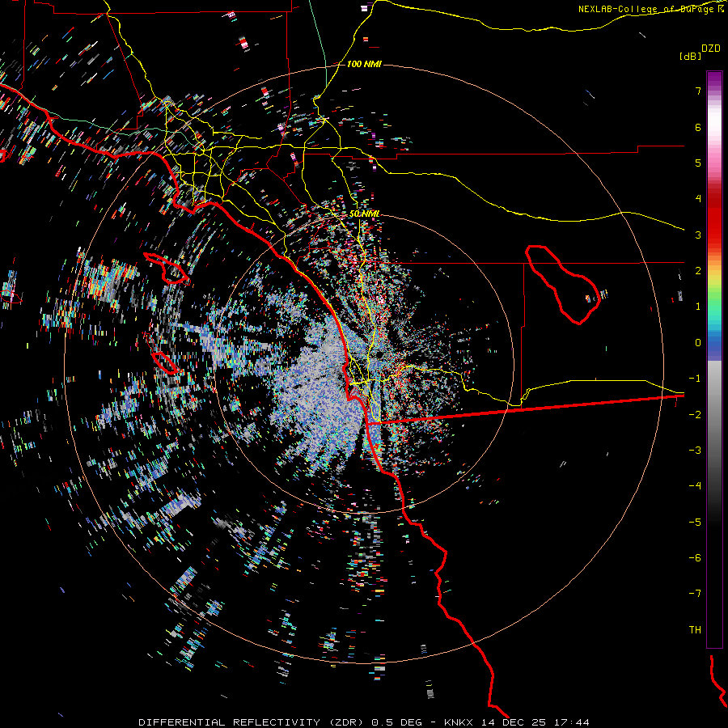This screenshot has width=728, height=728.
Task: Click the 17:44 timestamp text
Action: [x=572, y=722]
